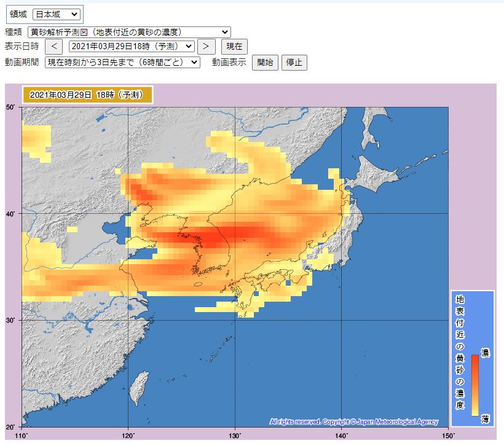Click the yellow-to-red legend color bar
The image size is (504, 446).
pyautogui.click(x=474, y=385)
